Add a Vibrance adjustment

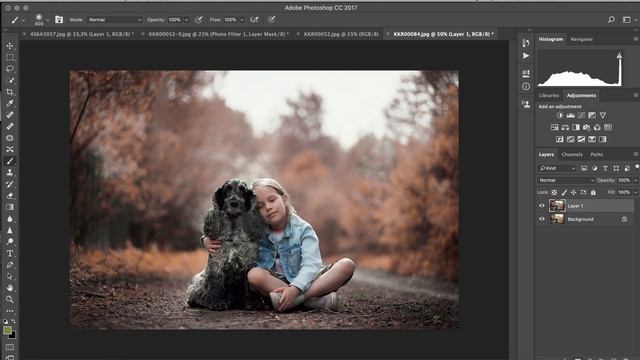coord(603,116)
